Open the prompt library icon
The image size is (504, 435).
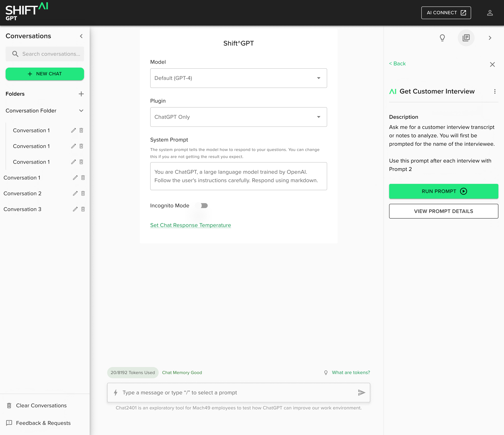pos(466,38)
